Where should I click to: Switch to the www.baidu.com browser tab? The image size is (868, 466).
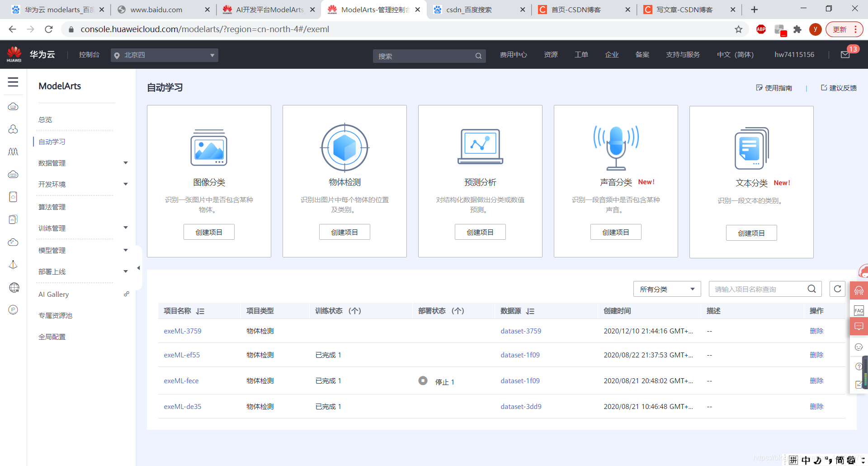(x=163, y=10)
